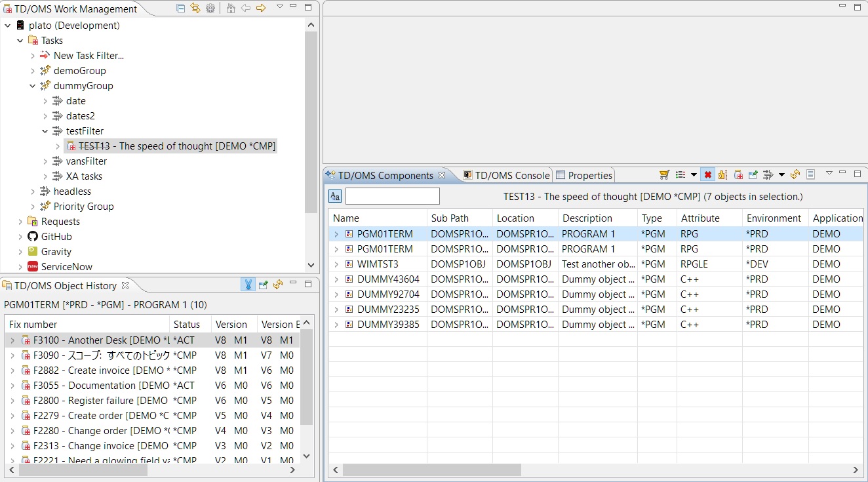This screenshot has width=868, height=482.
Task: Click the gear icon in Work Management toolbar
Action: [x=210, y=8]
